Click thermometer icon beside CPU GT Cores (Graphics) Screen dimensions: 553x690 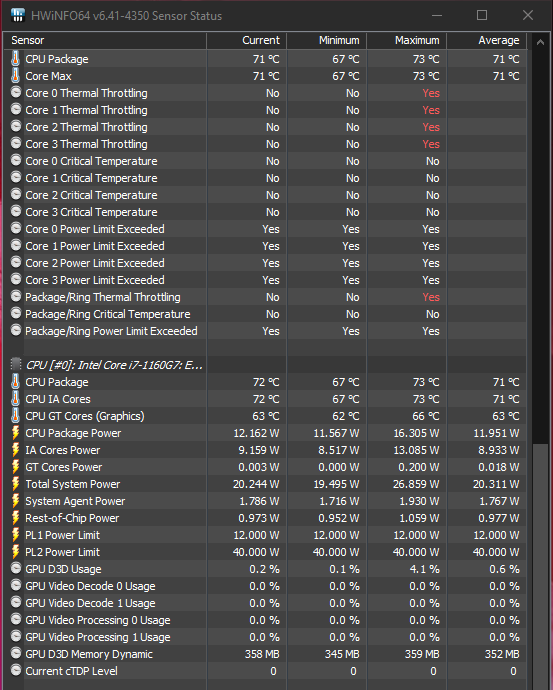[x=15, y=415]
